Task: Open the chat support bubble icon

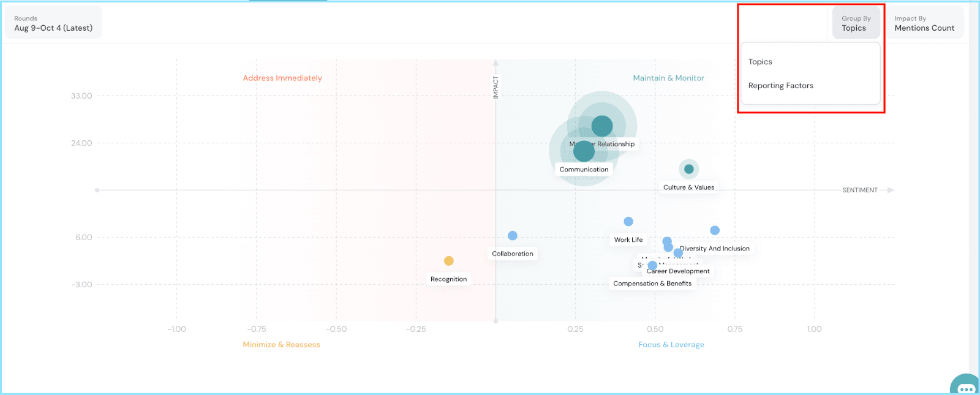Action: tap(966, 386)
